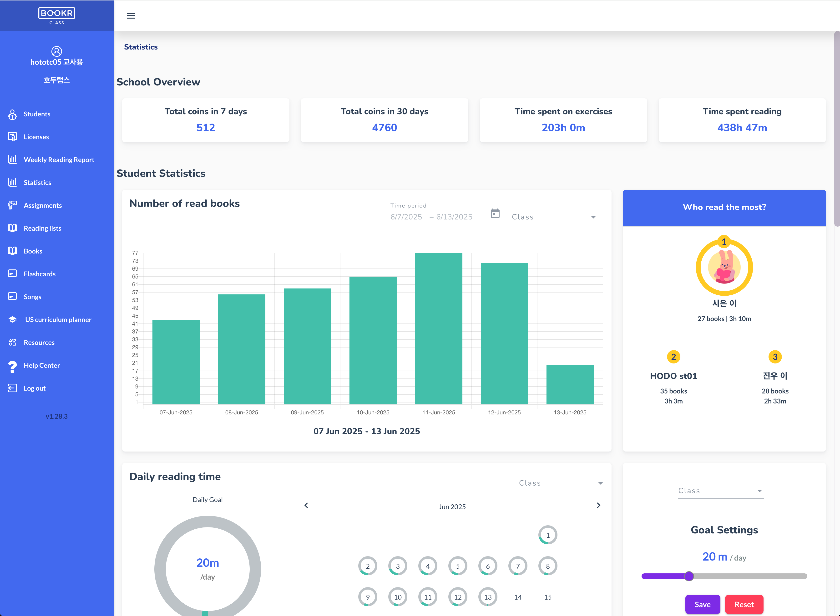Click the US curriculum planner graduation cap icon
Image resolution: width=840 pixels, height=616 pixels.
[13, 320]
